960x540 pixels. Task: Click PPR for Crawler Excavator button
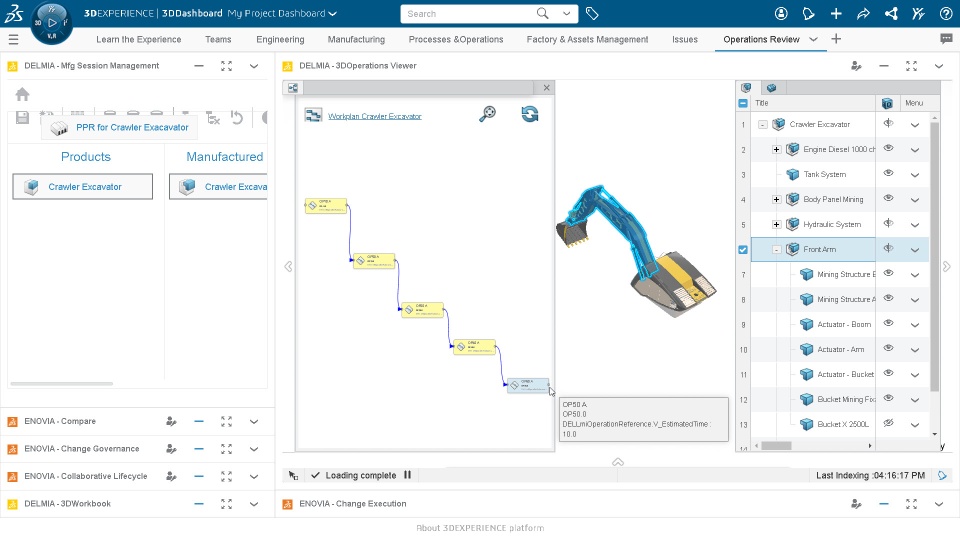point(119,127)
